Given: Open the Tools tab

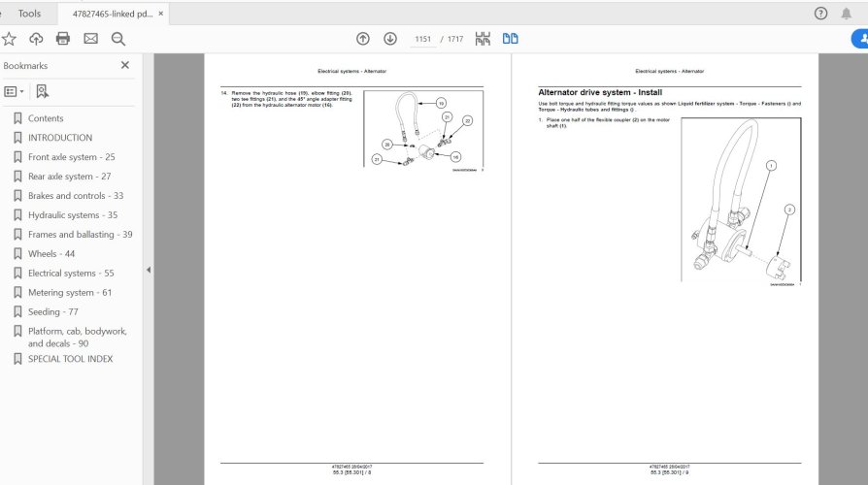Looking at the screenshot, I should (29, 14).
